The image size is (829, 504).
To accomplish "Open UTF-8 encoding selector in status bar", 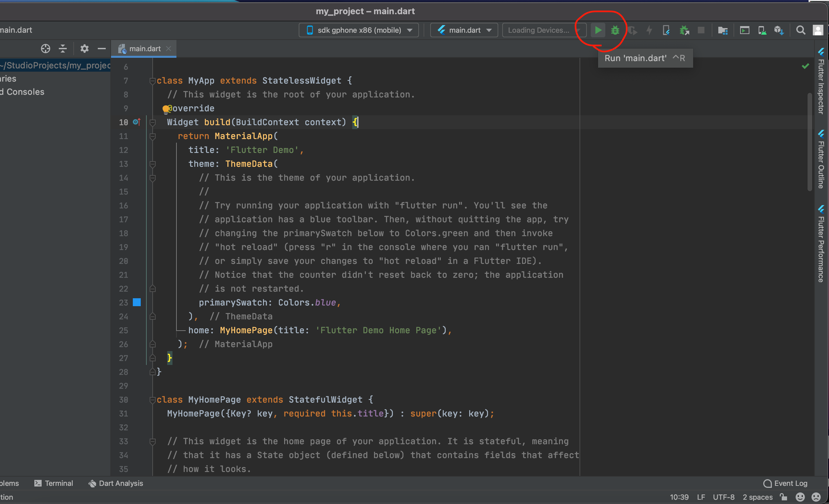I will tap(723, 497).
